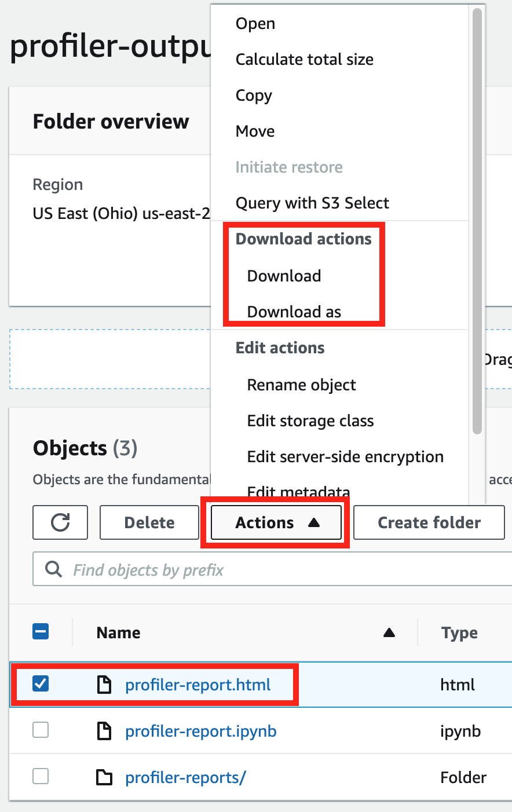This screenshot has width=512, height=812.
Task: Uncheck the profiler-report.html checkbox
Action: (x=41, y=684)
